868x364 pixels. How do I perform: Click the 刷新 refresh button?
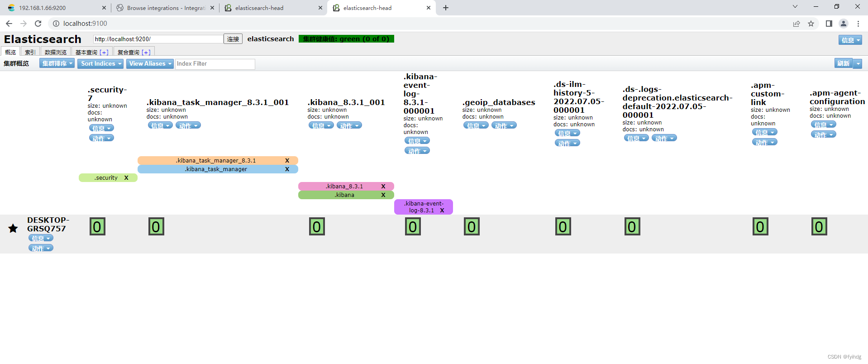coord(844,64)
